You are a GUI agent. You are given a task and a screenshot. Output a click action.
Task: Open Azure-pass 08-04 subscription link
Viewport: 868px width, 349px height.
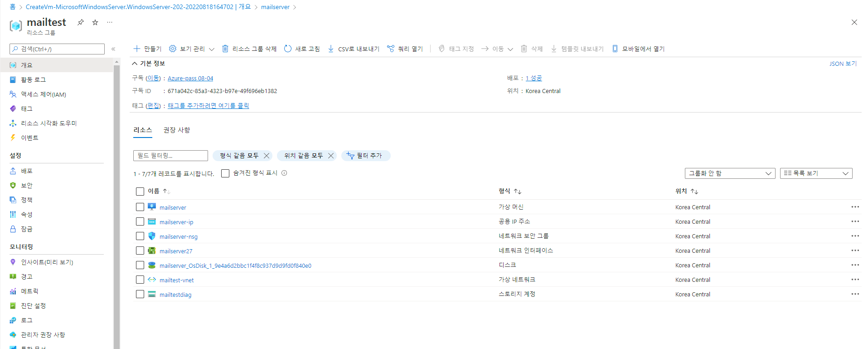point(190,79)
